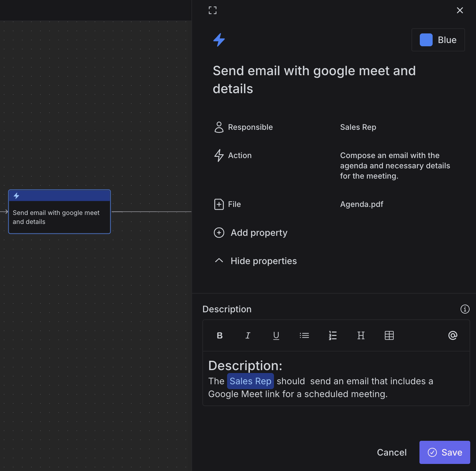Edit the step title text
The width and height of the screenshot is (476, 471).
tap(314, 80)
